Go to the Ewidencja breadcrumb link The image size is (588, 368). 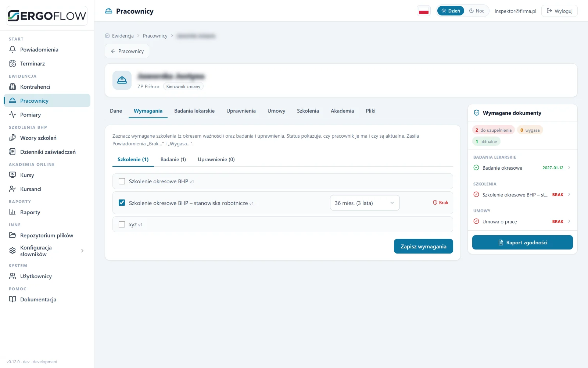pos(123,36)
